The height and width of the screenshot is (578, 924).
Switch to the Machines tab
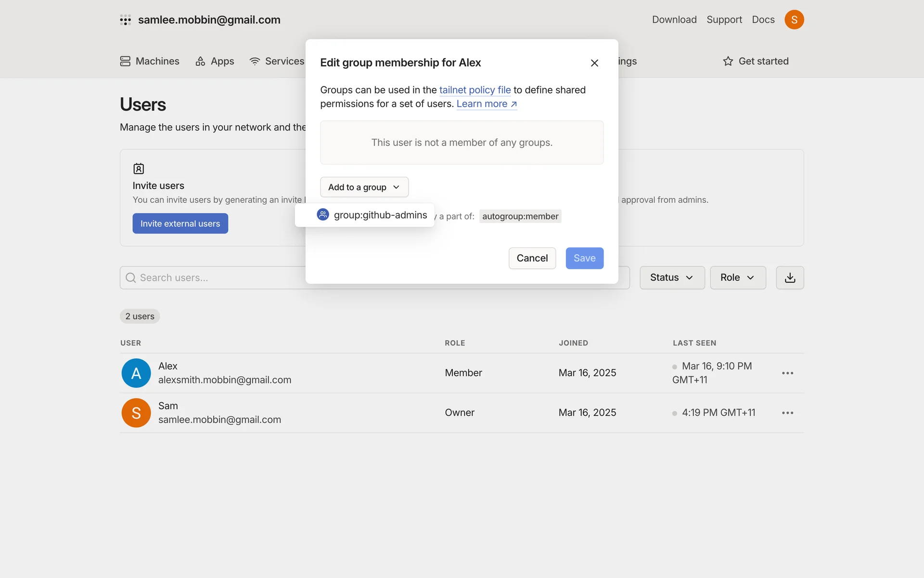pyautogui.click(x=150, y=61)
